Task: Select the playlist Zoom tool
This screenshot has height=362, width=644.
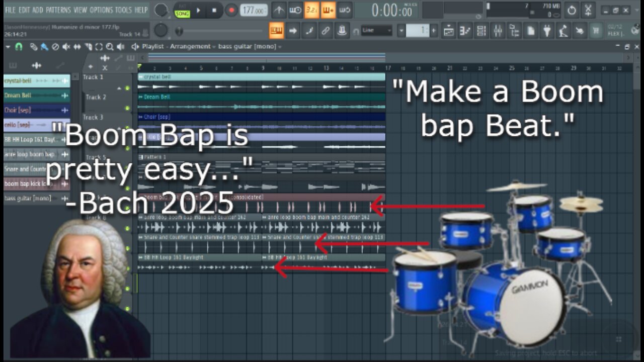Action: [x=110, y=47]
